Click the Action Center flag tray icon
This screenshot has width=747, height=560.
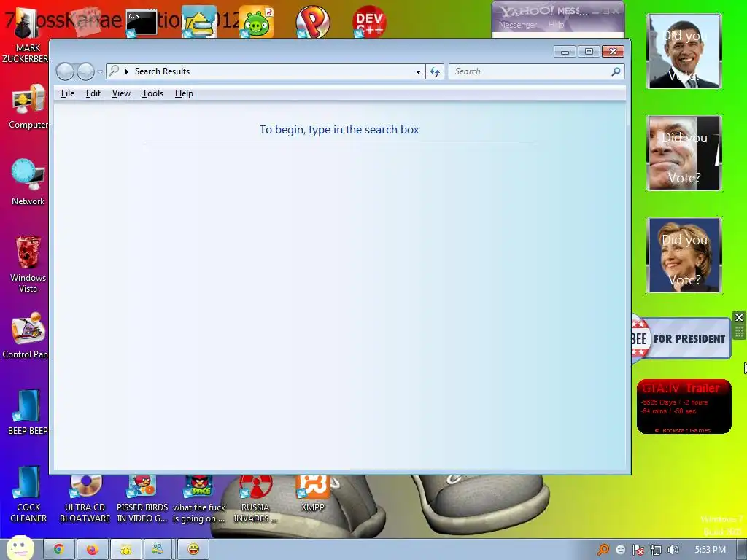click(638, 550)
